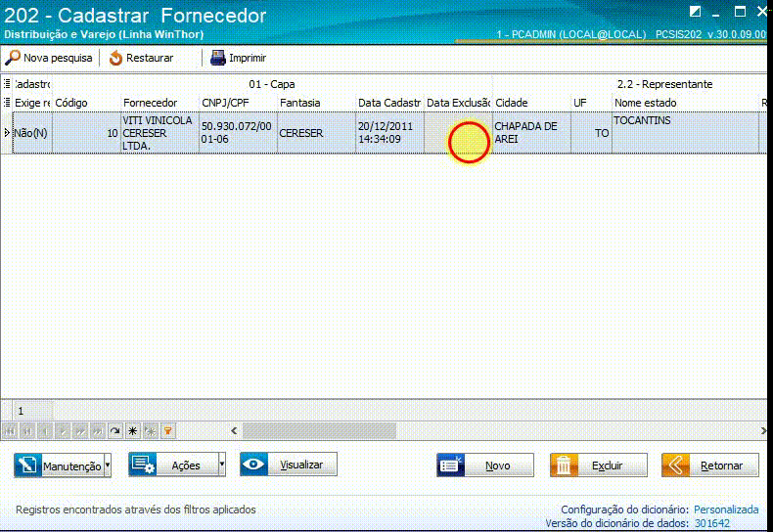The width and height of the screenshot is (773, 532).
Task: Click the curved arrow goto navigator icon
Action: 115,431
